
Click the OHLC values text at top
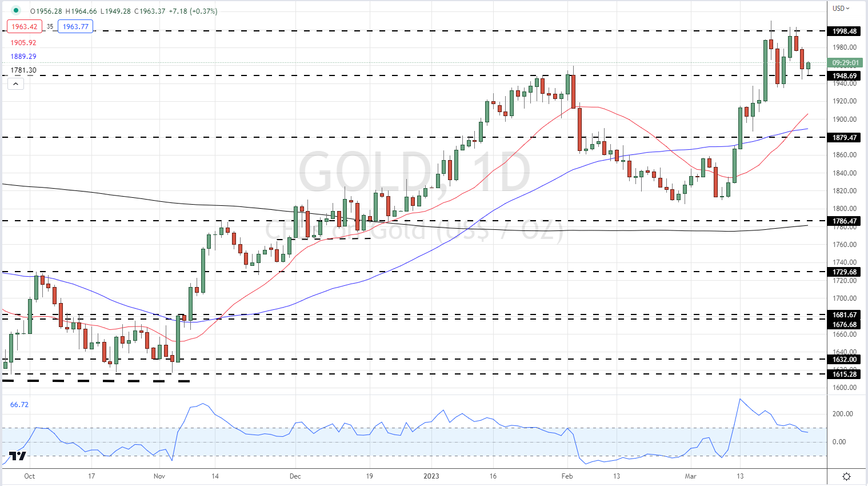123,11
